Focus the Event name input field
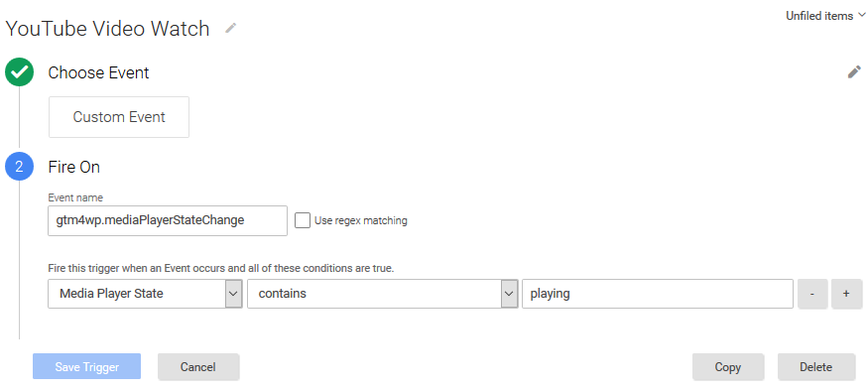The image size is (868, 390). point(168,220)
